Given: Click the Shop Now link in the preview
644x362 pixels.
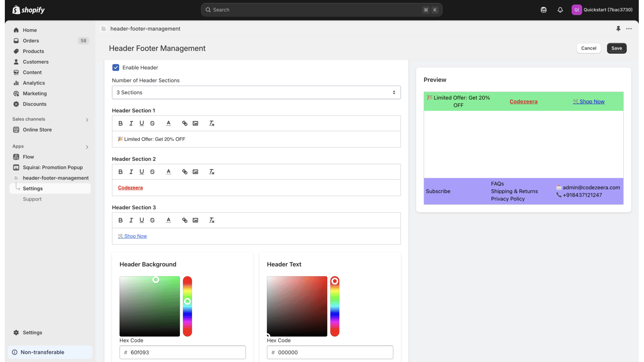Looking at the screenshot, I should coord(589,101).
